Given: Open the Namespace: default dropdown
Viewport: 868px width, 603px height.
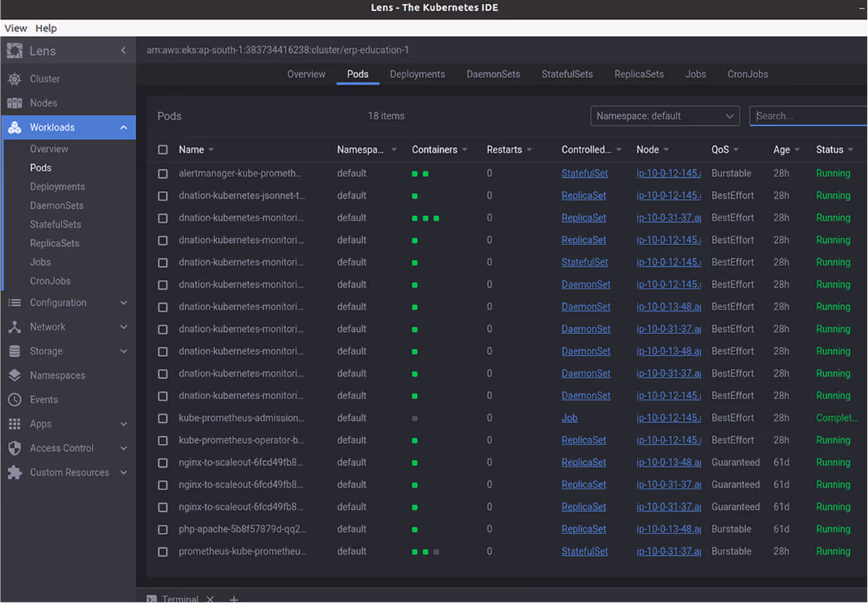Looking at the screenshot, I should point(664,116).
